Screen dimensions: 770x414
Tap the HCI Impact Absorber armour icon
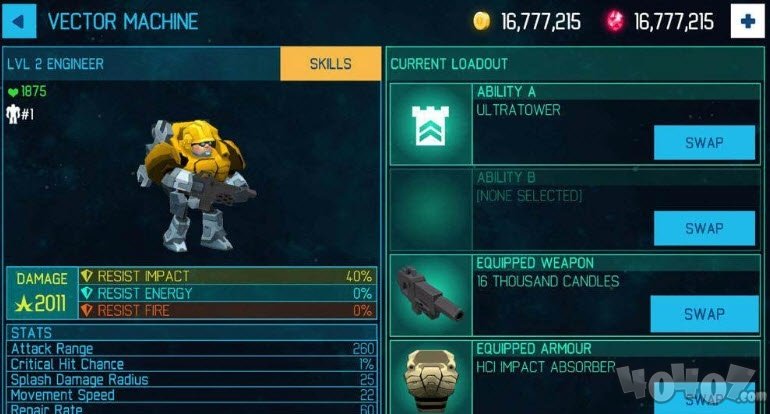pyautogui.click(x=431, y=378)
